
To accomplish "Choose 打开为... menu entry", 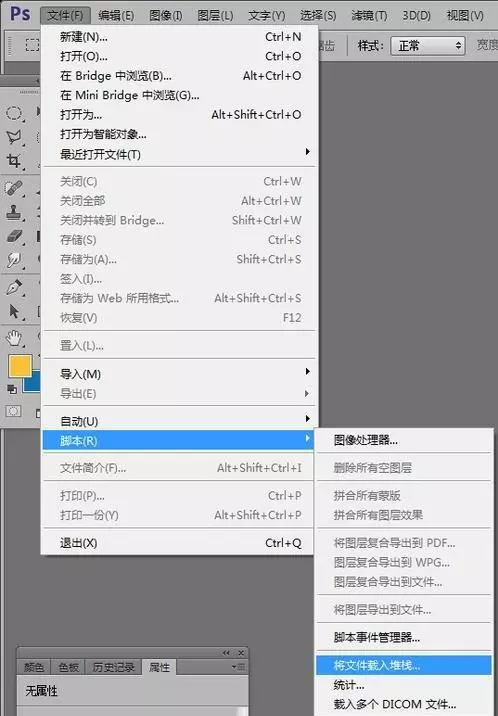I will tap(179, 115).
